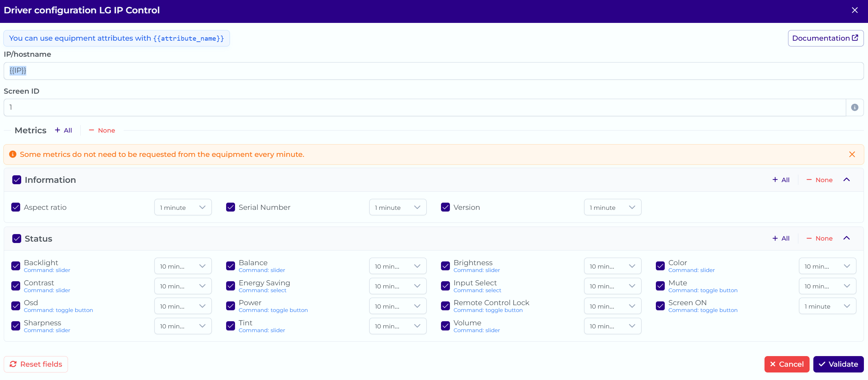
Task: Open Color interval dropdown
Action: point(827,266)
